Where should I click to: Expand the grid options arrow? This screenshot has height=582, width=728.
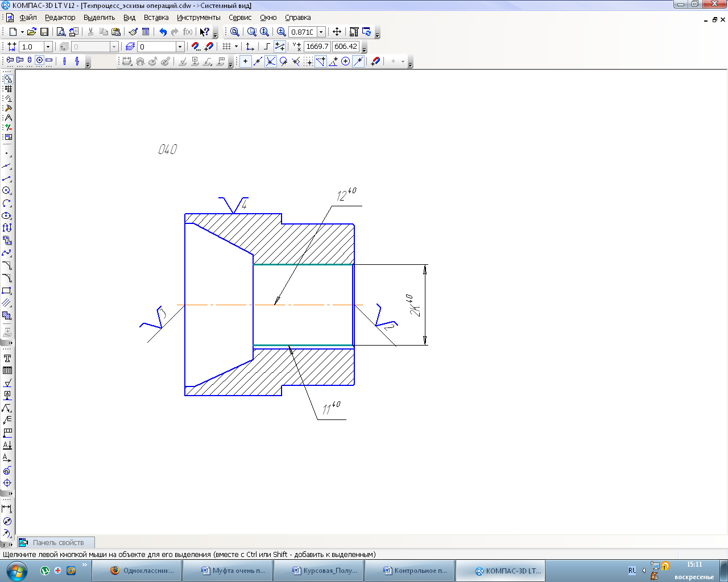(236, 47)
